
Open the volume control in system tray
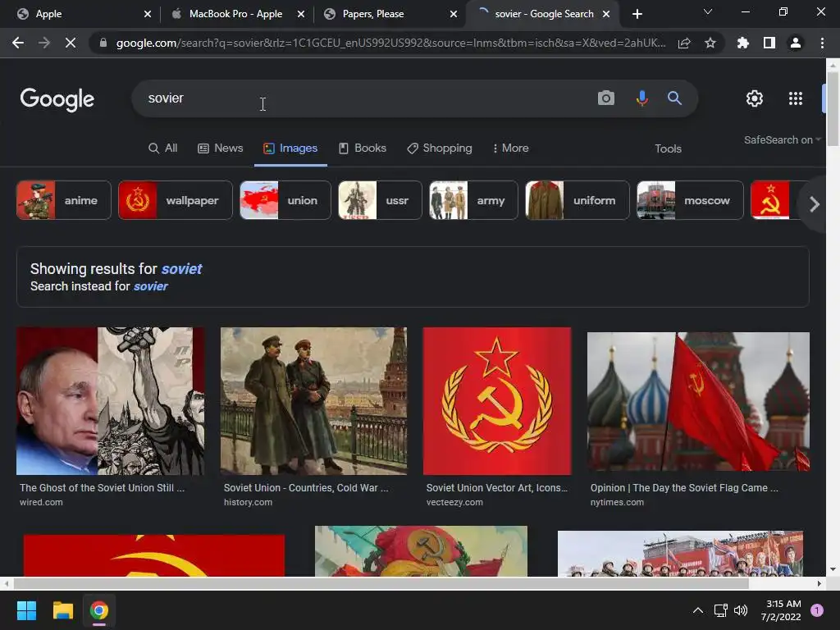tap(741, 610)
